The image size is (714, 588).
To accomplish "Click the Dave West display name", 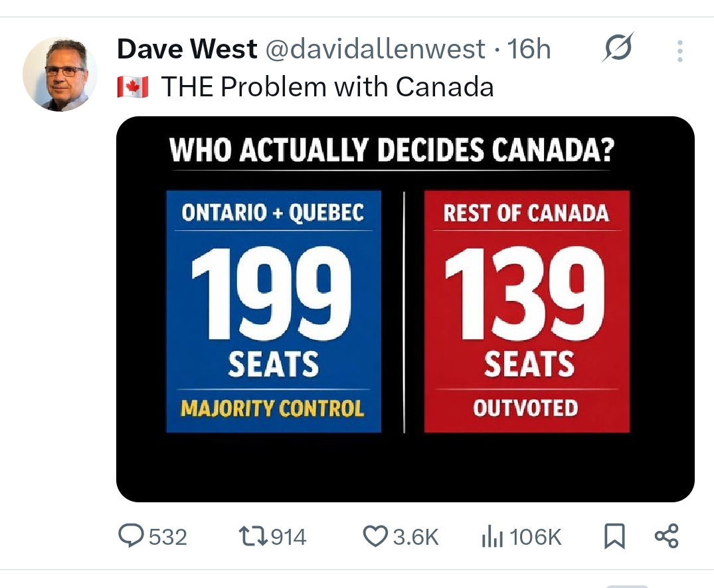I will coord(187,49).
